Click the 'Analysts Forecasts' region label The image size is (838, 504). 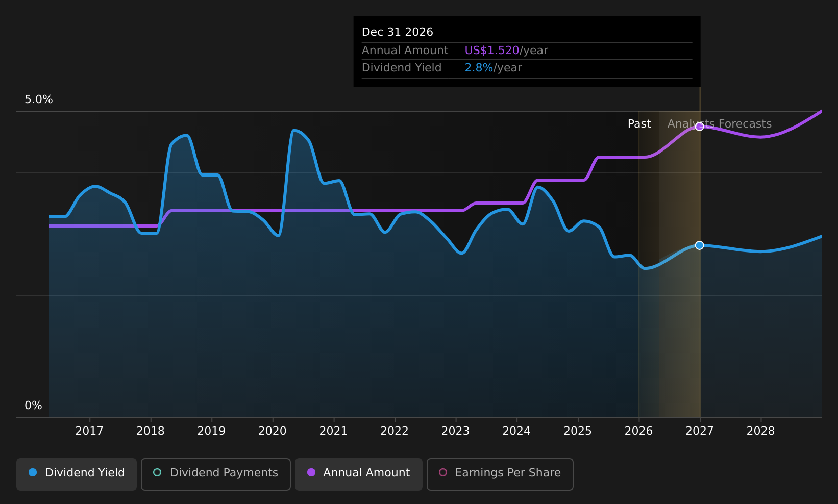coord(720,124)
